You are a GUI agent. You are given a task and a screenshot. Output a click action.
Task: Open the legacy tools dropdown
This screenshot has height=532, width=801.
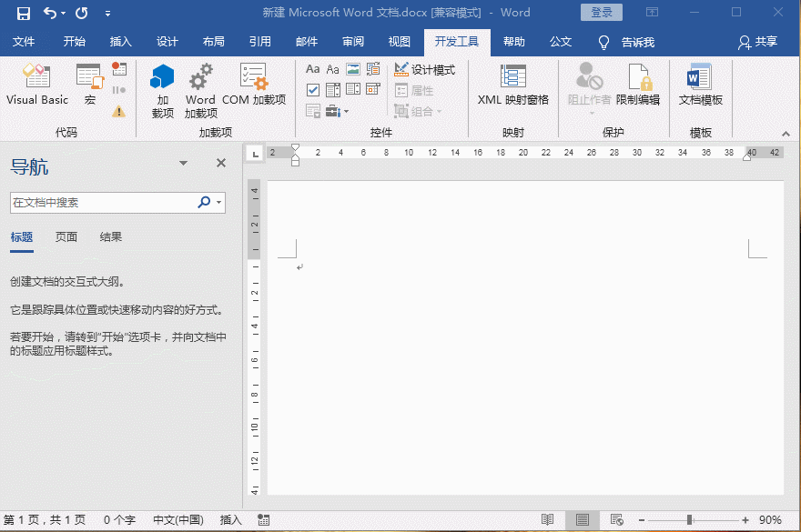[x=337, y=111]
